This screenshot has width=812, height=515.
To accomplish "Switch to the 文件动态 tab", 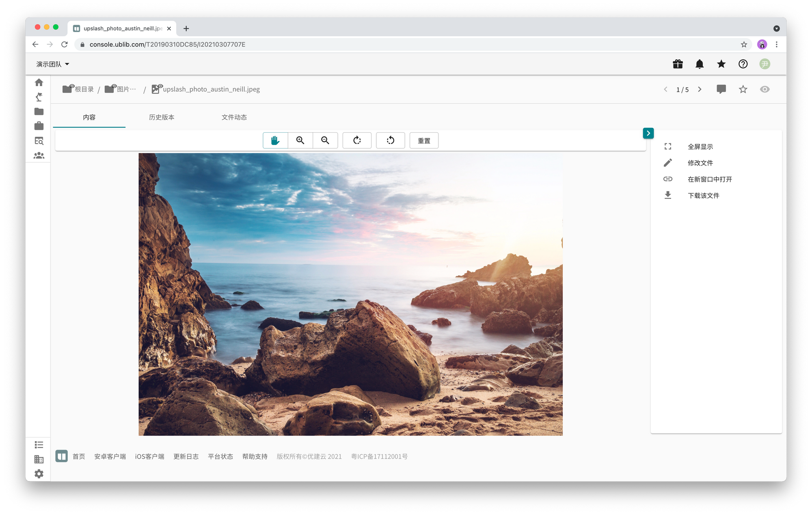I will click(x=234, y=117).
